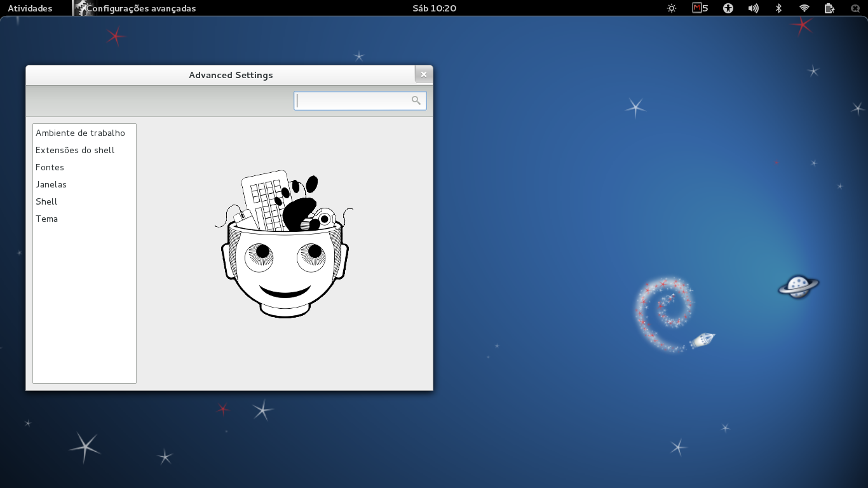Select Shell in the sidebar list
This screenshot has height=488, width=868.
(x=46, y=201)
